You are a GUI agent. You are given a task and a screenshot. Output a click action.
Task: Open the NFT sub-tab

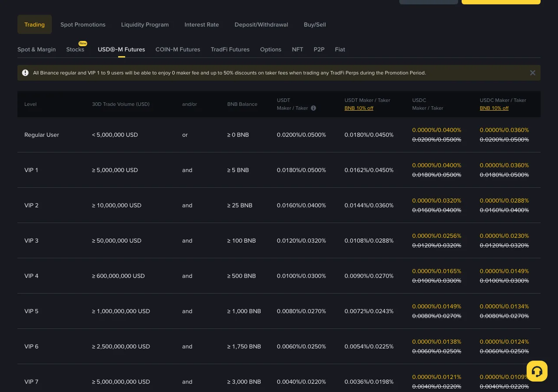(x=297, y=49)
